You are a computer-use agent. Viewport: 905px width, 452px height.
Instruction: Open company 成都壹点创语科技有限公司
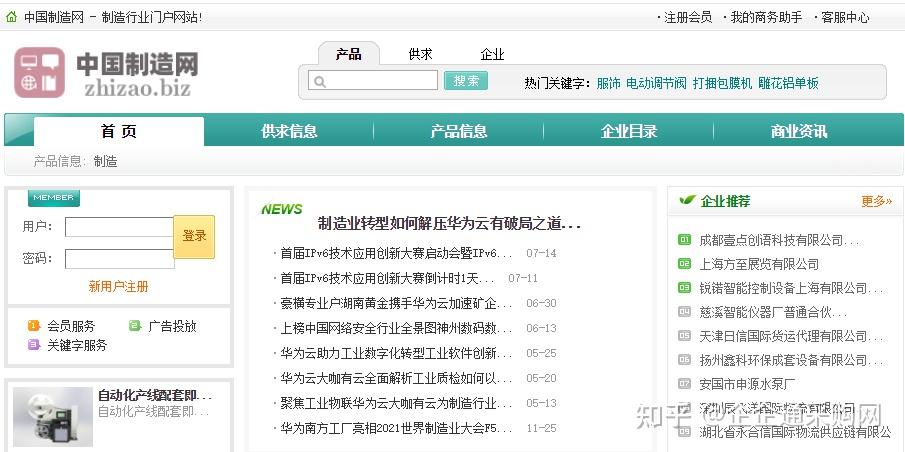[779, 240]
